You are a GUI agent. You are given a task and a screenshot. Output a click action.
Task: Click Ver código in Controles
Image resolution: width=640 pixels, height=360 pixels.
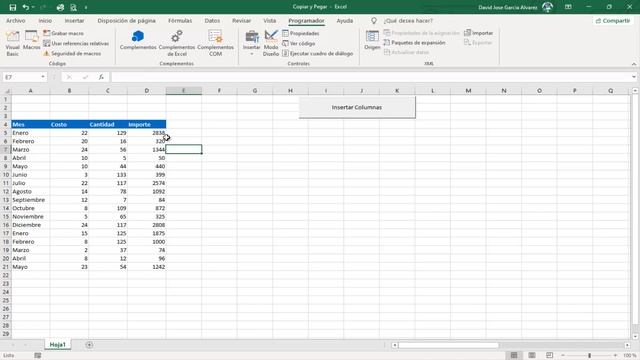pos(298,43)
